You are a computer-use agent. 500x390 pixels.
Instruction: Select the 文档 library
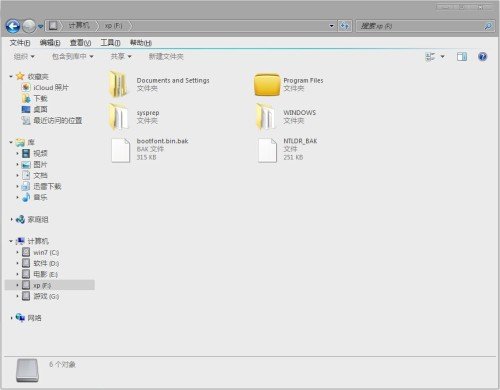(x=40, y=175)
